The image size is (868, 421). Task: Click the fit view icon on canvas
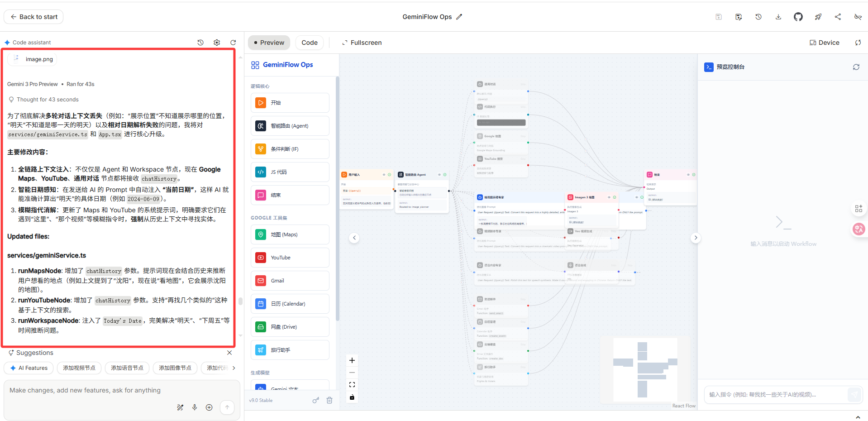coord(352,385)
